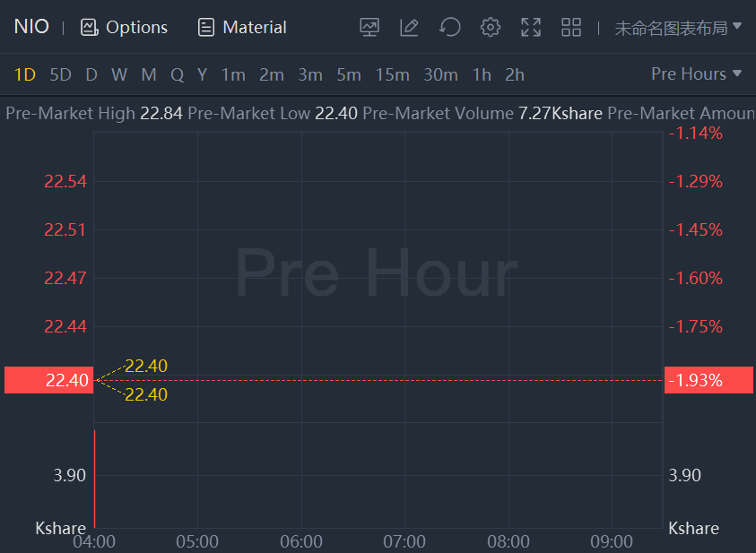Open chart settings gear icon
Viewport: 756px width, 553px height.
click(491, 27)
